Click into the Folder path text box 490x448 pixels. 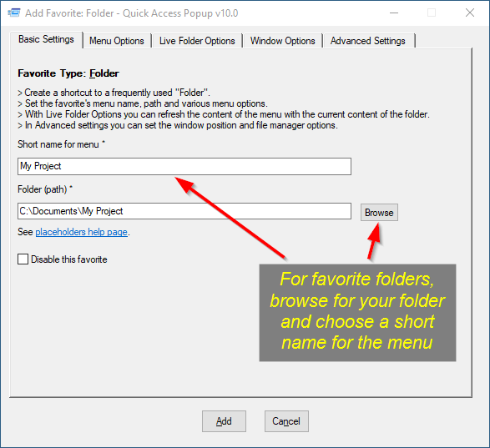[x=184, y=211]
